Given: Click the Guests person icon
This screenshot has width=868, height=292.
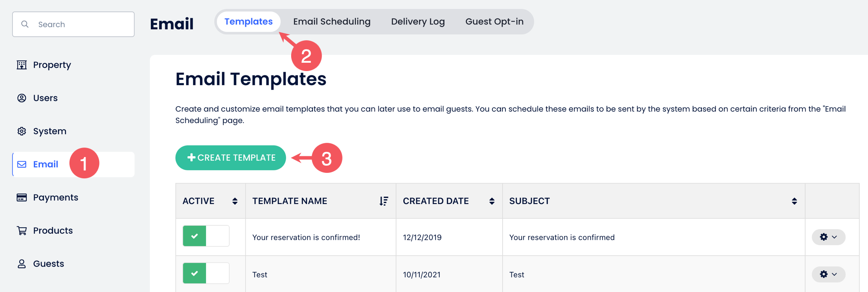Looking at the screenshot, I should point(22,264).
